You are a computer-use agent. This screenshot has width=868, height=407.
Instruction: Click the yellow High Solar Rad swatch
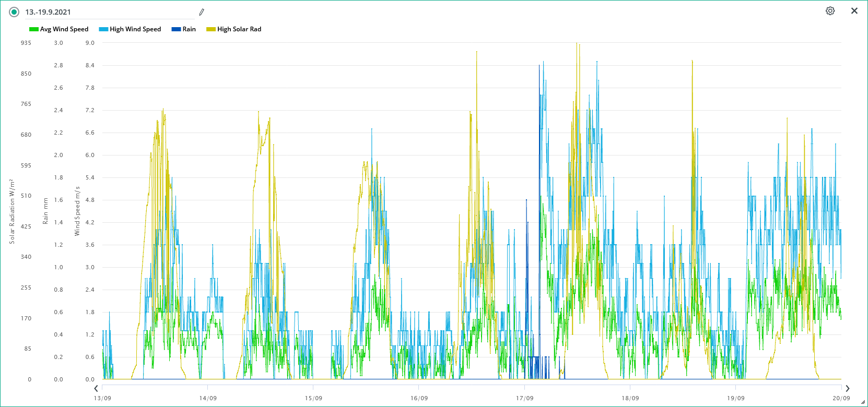point(211,29)
